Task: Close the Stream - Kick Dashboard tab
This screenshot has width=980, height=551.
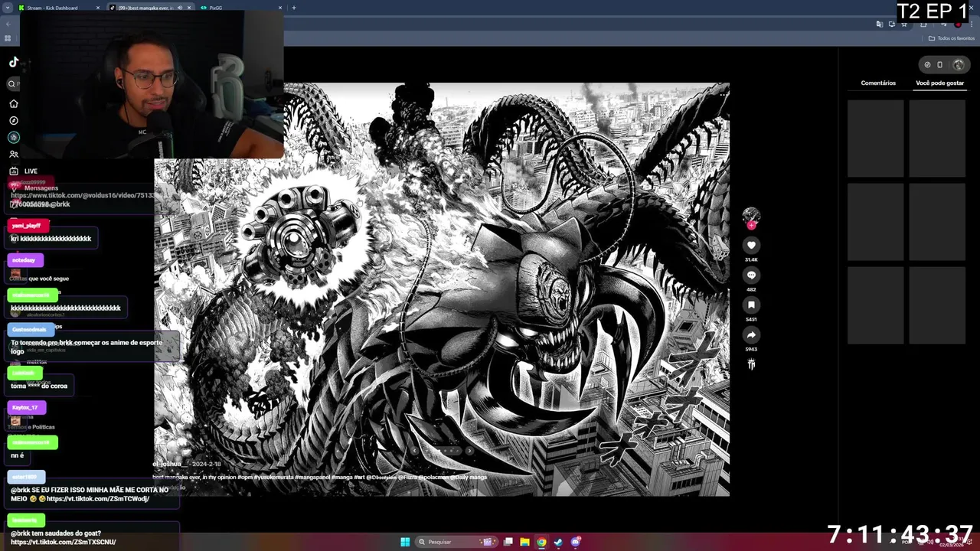Action: click(x=98, y=8)
